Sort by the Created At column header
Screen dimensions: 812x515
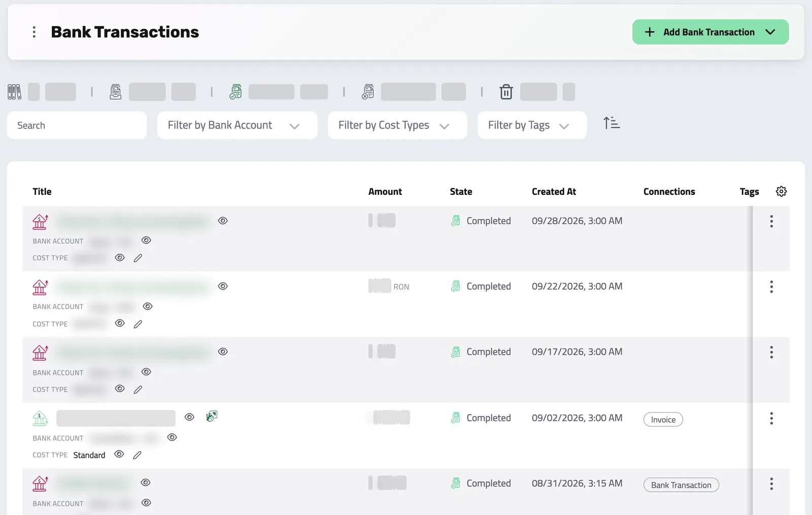pyautogui.click(x=554, y=192)
